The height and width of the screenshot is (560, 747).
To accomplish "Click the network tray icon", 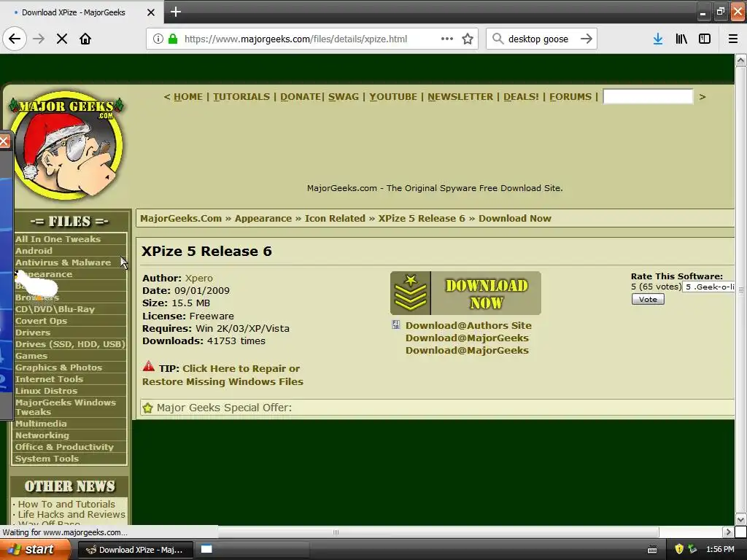I will [692, 549].
